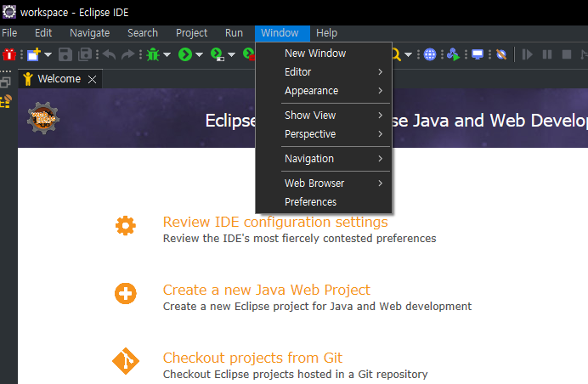Click the green Run button icon
The height and width of the screenshot is (384, 588).
(x=185, y=54)
